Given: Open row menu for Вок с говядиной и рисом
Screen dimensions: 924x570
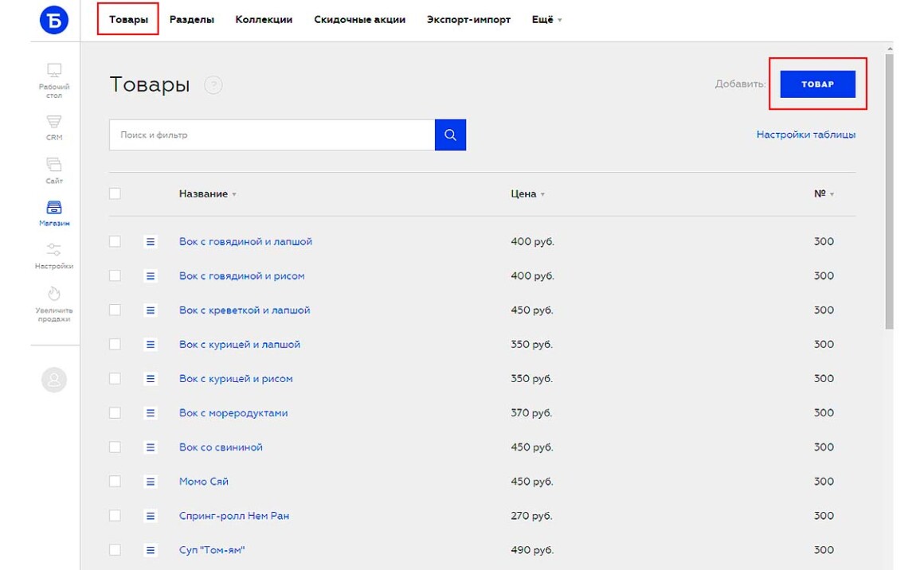Looking at the screenshot, I should tap(151, 275).
